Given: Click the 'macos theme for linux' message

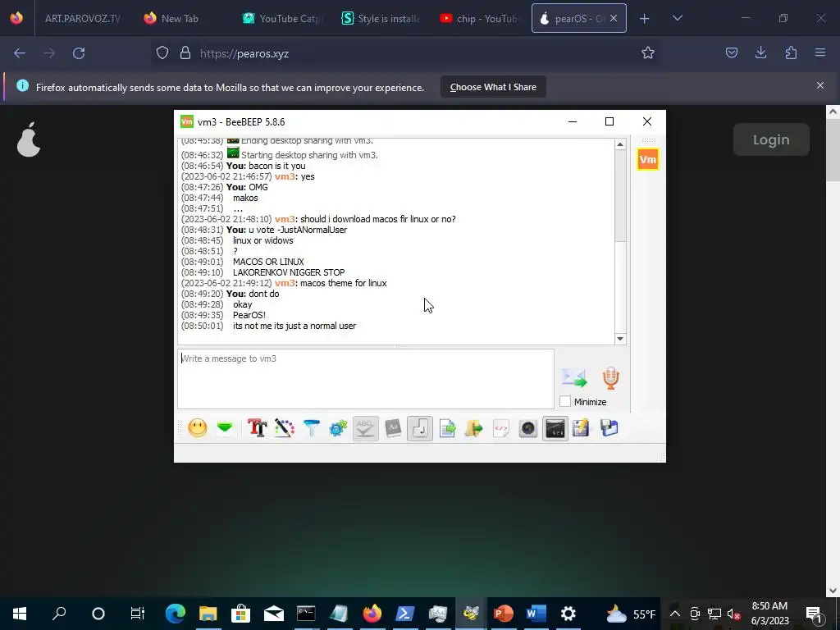Looking at the screenshot, I should [344, 283].
